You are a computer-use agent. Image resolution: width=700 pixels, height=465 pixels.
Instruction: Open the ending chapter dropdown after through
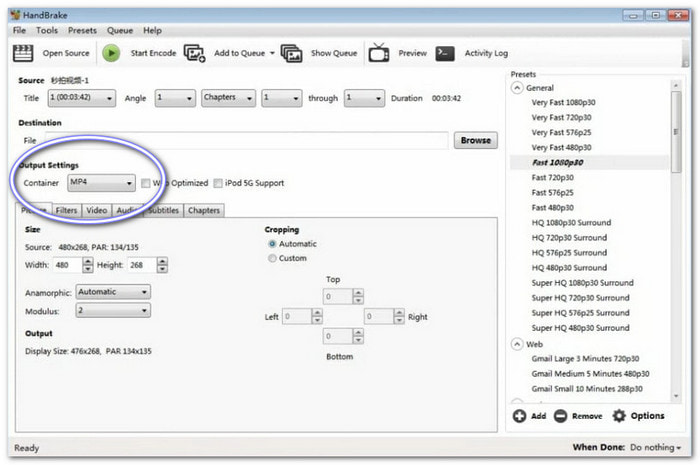(364, 98)
